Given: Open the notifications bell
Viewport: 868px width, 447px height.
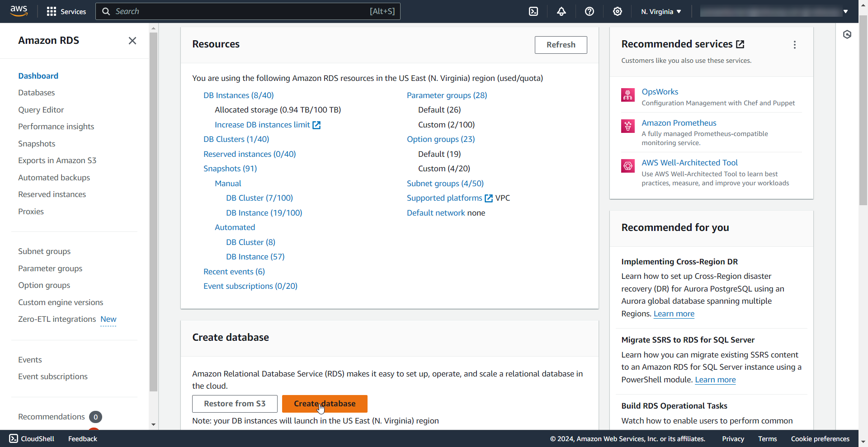Looking at the screenshot, I should [561, 11].
